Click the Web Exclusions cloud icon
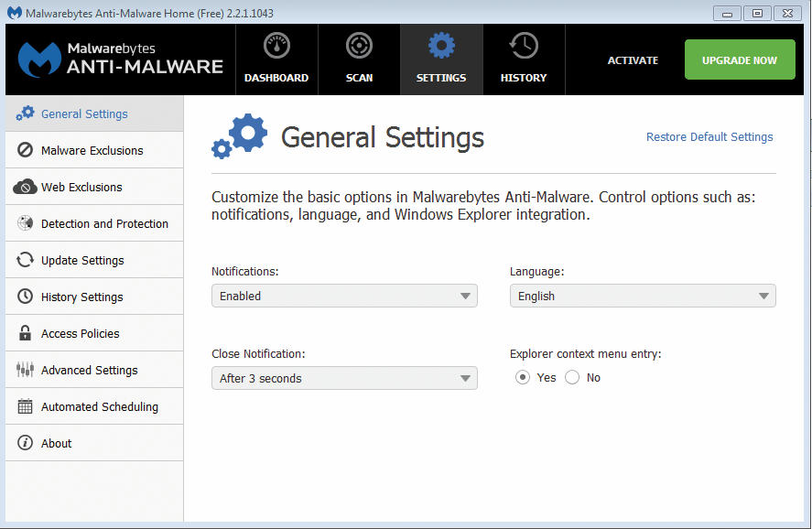 coord(25,187)
